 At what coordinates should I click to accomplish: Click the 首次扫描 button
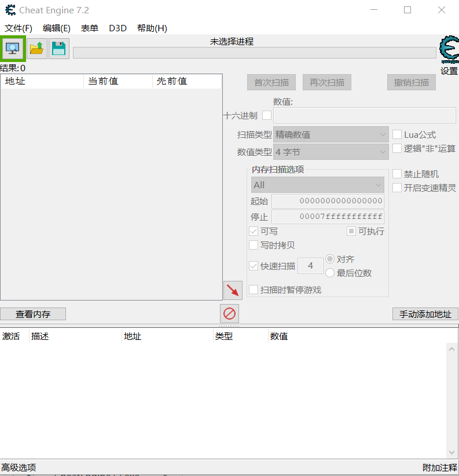coord(271,82)
